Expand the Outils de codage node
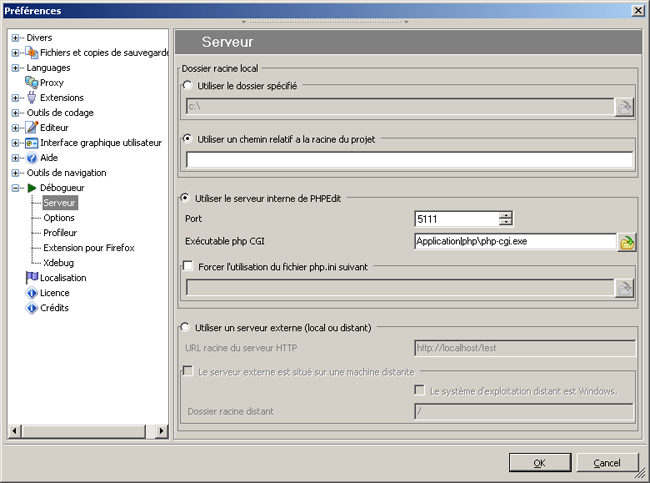 pos(16,113)
